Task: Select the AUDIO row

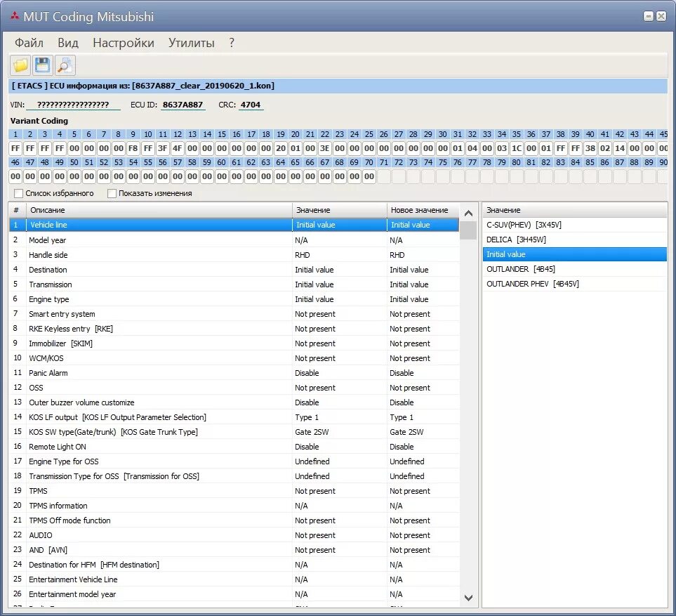Action: pyautogui.click(x=234, y=535)
